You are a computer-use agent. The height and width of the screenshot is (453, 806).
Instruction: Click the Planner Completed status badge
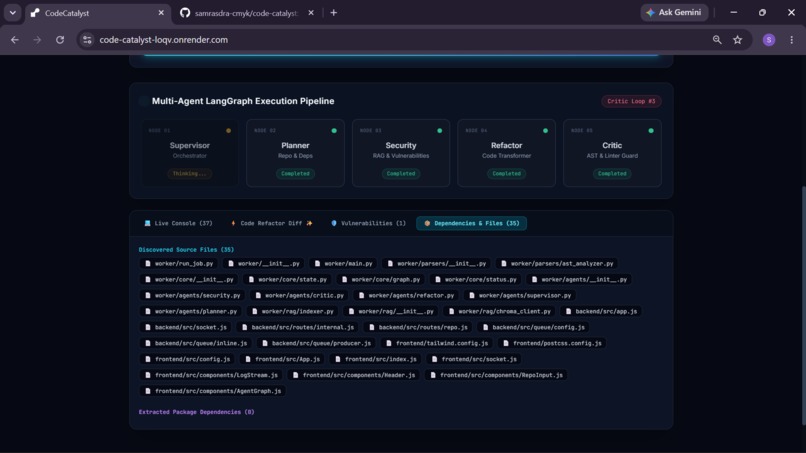coord(295,174)
